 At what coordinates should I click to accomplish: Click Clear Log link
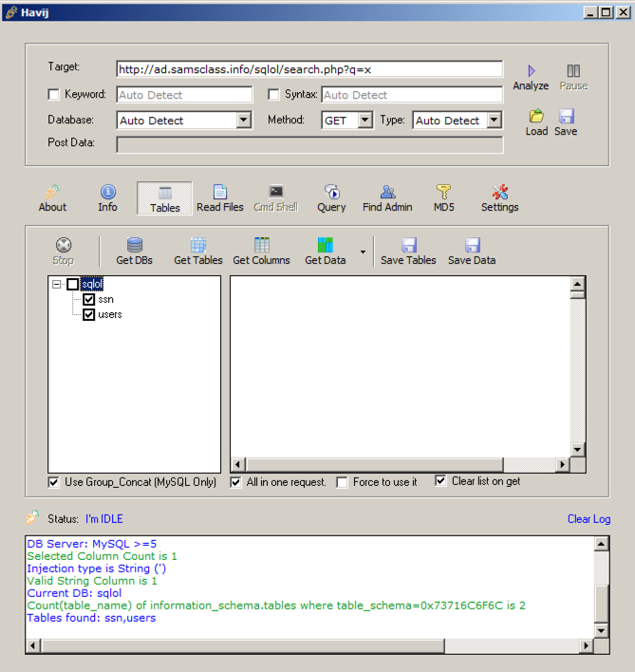click(x=588, y=519)
